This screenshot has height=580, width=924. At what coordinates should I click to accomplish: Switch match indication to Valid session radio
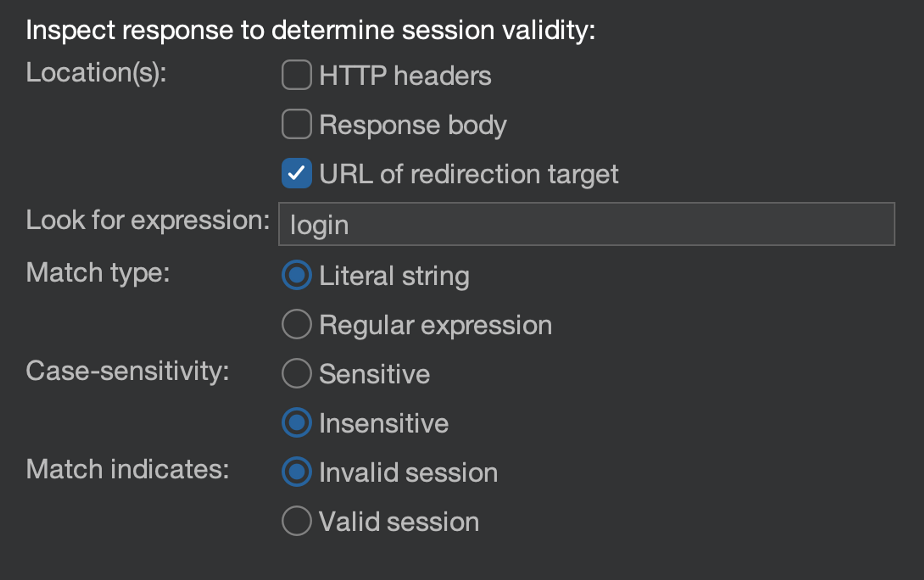(296, 521)
